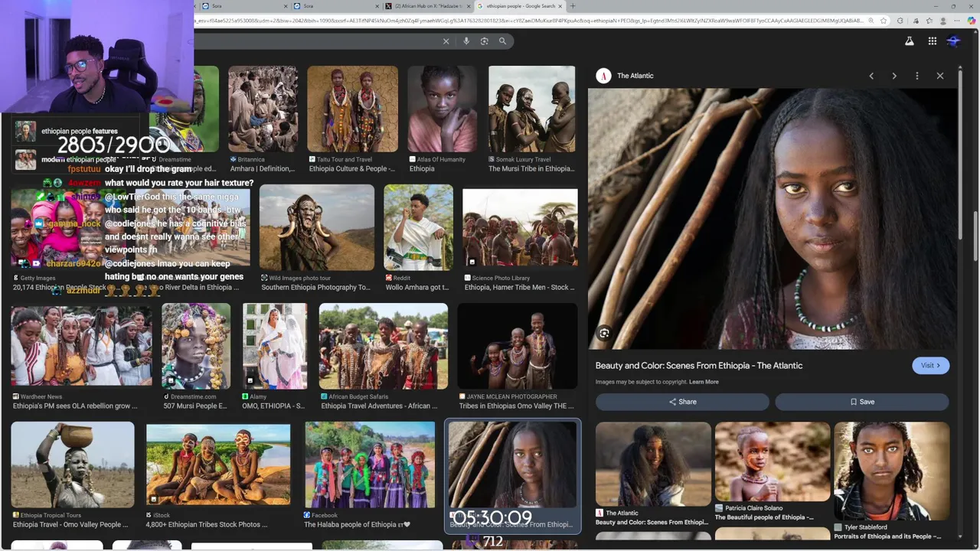Go to next image in preview panel
Screen dimensions: 980x551
(x=893, y=76)
